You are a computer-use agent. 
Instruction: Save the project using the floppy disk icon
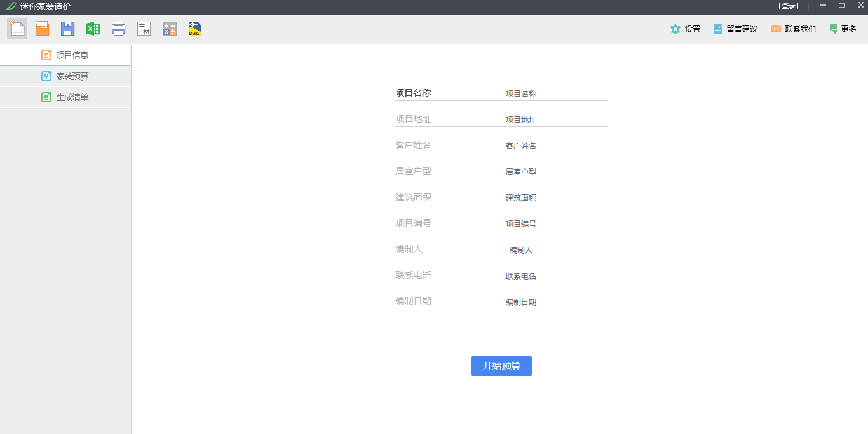68,29
